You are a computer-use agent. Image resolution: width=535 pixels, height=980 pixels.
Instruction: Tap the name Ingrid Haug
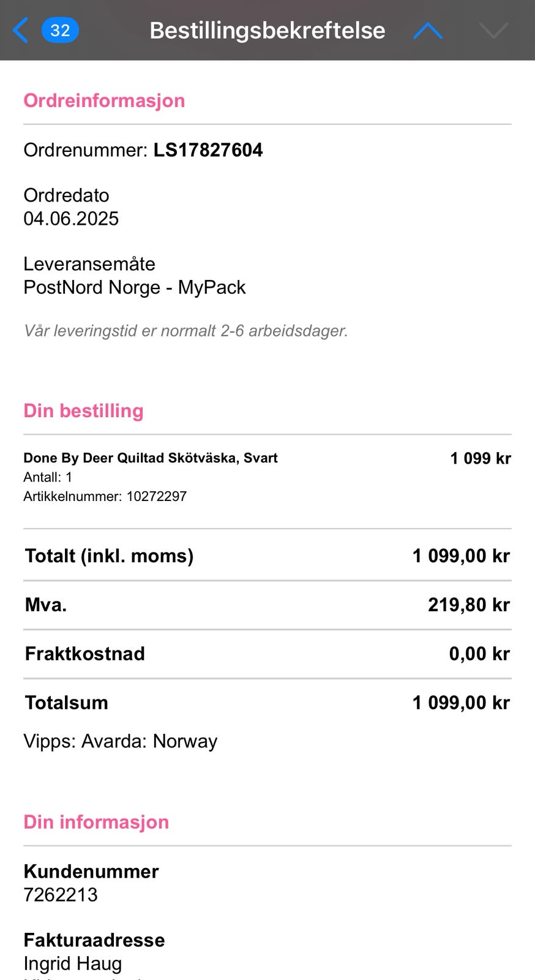pyautogui.click(x=73, y=963)
